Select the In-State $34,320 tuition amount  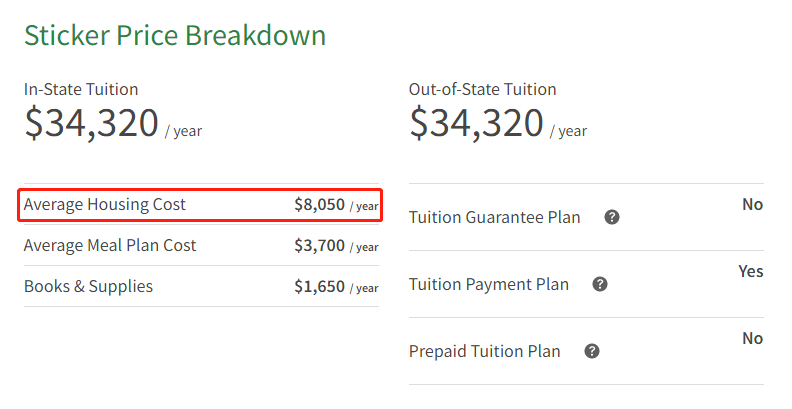tap(91, 123)
